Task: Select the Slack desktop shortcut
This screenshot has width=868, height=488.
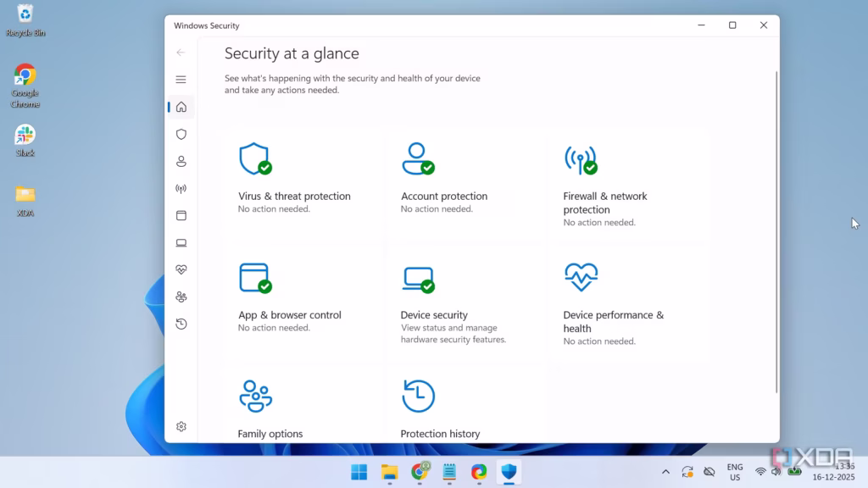Action: coord(25,141)
